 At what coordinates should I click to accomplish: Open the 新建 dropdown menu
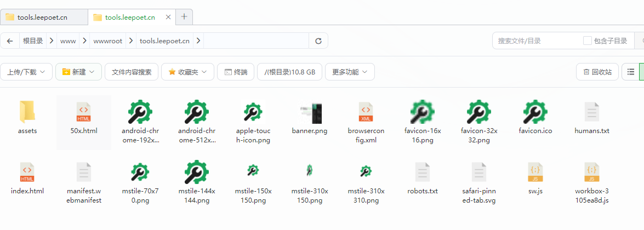click(x=78, y=72)
